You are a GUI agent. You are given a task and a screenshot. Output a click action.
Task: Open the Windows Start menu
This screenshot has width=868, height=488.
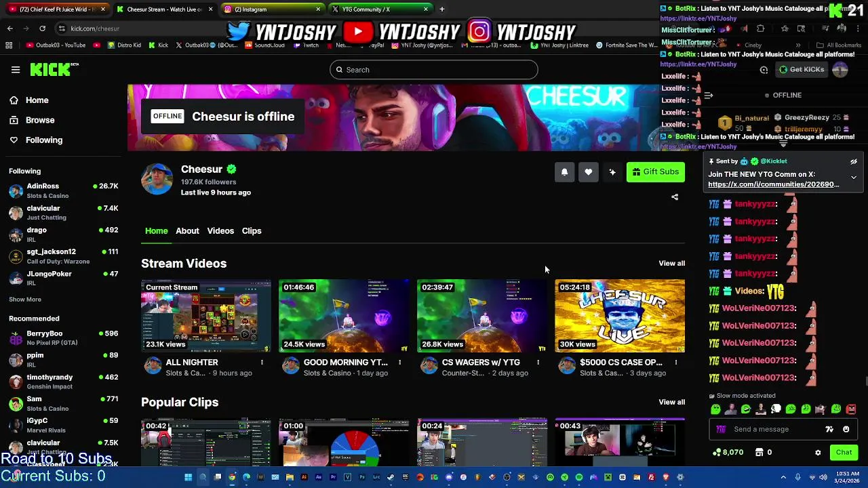click(188, 477)
